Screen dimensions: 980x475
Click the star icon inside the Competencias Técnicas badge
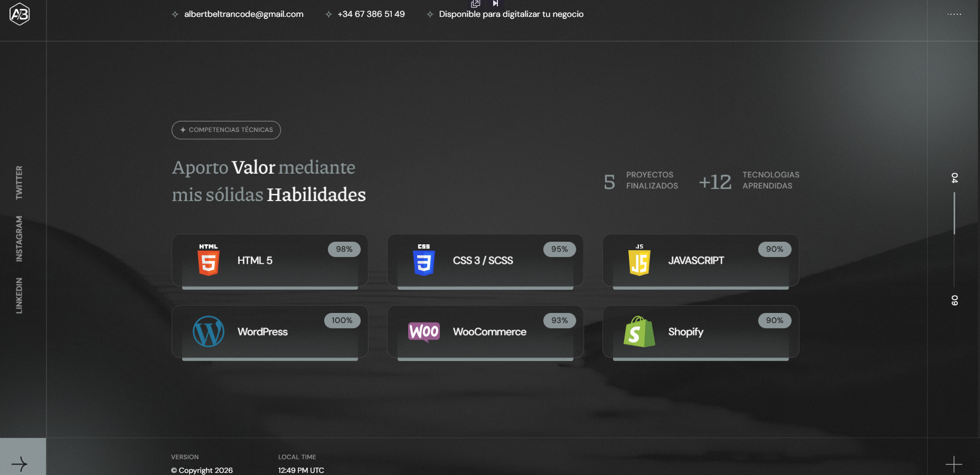click(x=183, y=130)
